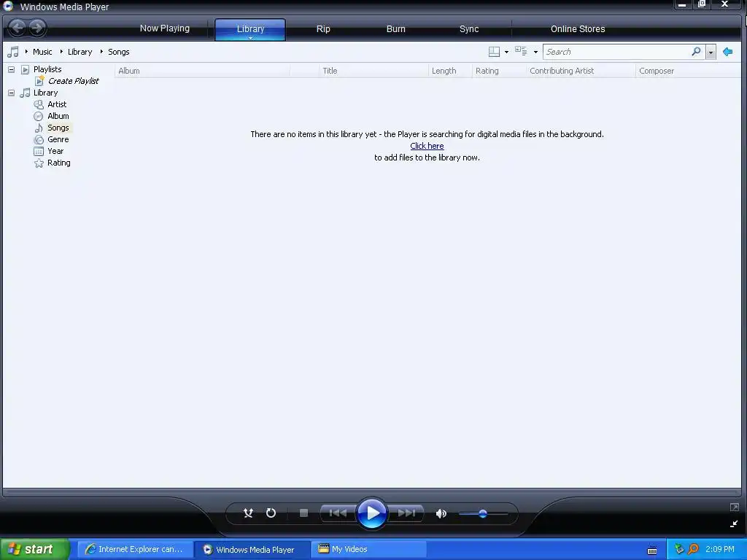This screenshot has width=747, height=560.
Task: Collapse the Playlists tree node
Action: [x=11, y=69]
